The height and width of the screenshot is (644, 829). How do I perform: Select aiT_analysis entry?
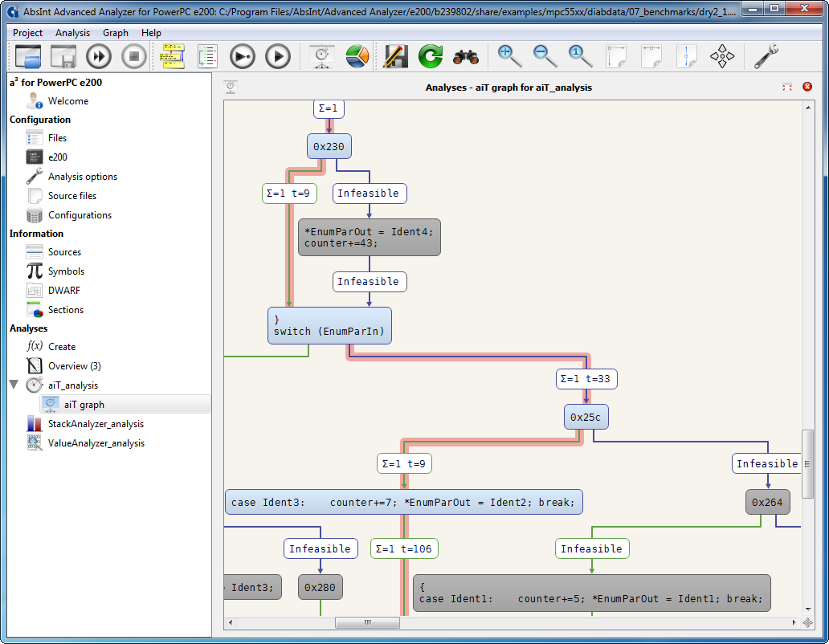[x=73, y=385]
